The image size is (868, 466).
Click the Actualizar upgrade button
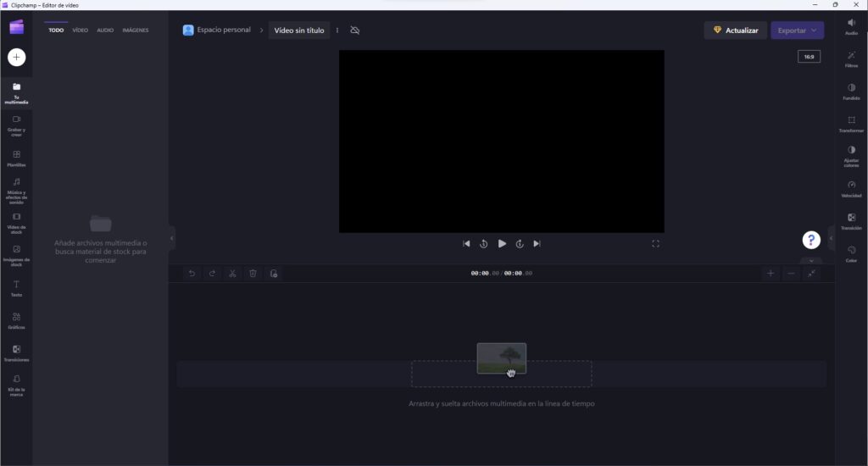point(735,31)
